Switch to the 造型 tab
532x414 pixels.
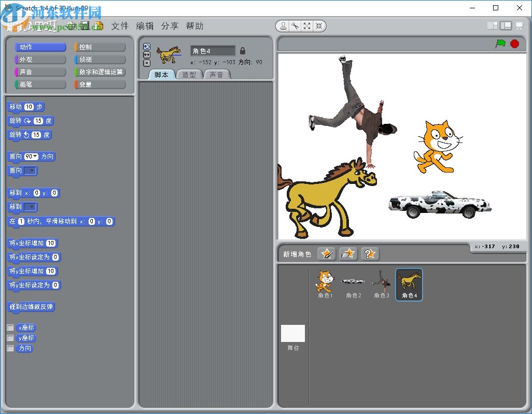189,75
